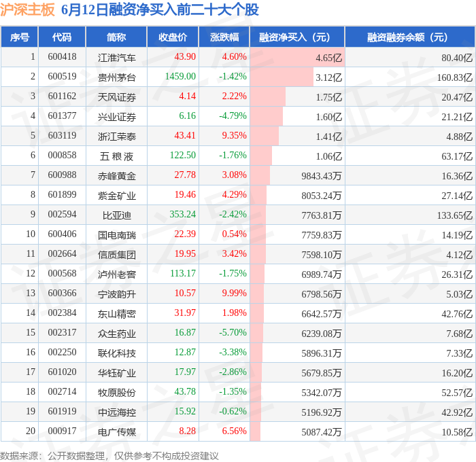This screenshot has height=462, width=476.
Task: Click closing price 113.17
Action: pos(183,274)
